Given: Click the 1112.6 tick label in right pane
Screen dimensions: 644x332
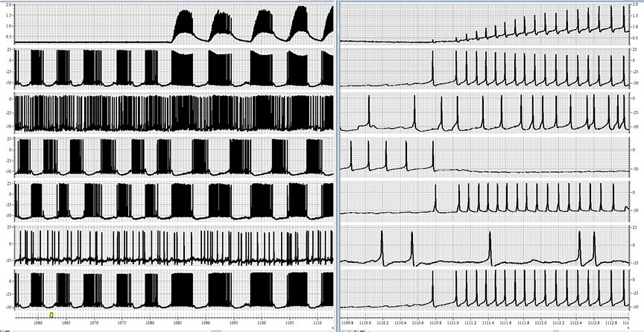Looking at the screenshot, I should [594, 323].
